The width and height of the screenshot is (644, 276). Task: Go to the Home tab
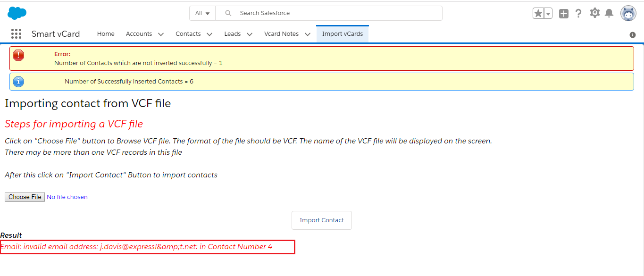106,34
